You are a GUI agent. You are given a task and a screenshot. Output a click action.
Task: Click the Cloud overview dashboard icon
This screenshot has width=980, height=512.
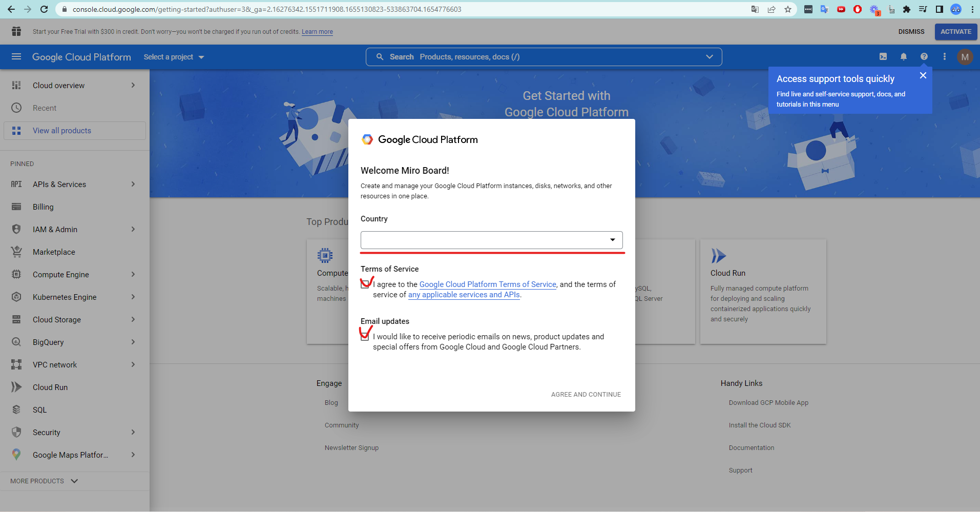(x=16, y=86)
